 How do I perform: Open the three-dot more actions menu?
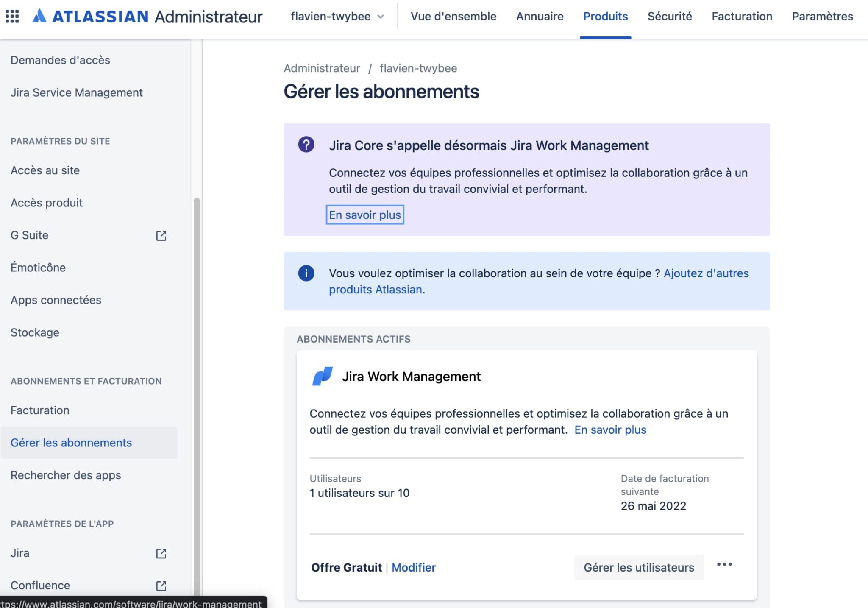724,564
